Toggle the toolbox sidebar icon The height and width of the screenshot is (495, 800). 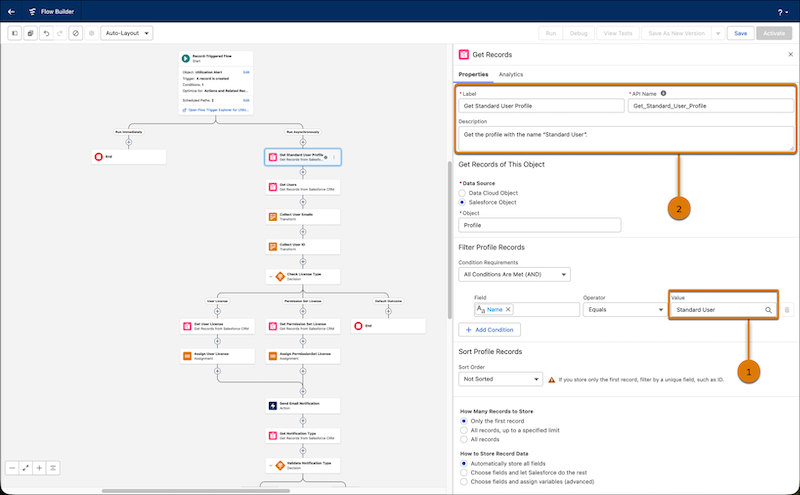[x=15, y=33]
